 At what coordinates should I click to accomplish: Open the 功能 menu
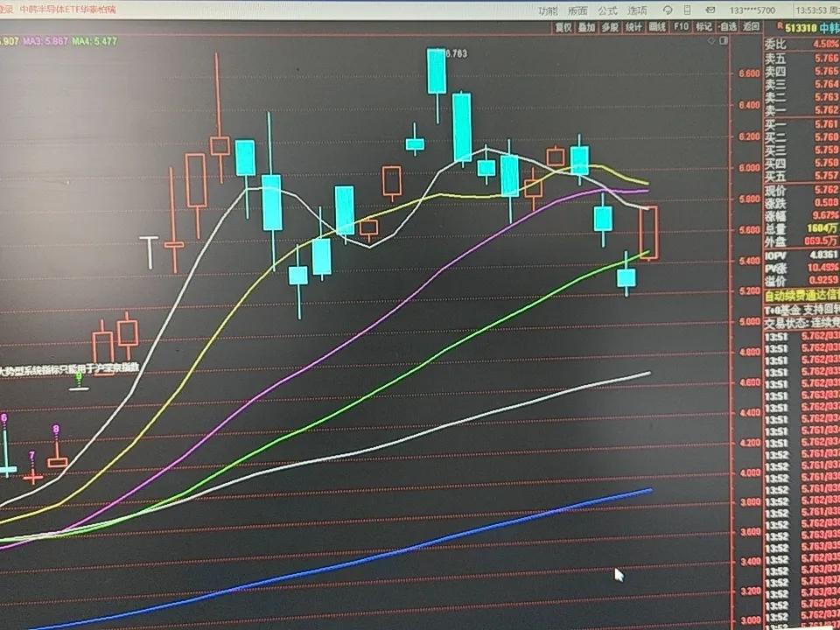point(548,10)
